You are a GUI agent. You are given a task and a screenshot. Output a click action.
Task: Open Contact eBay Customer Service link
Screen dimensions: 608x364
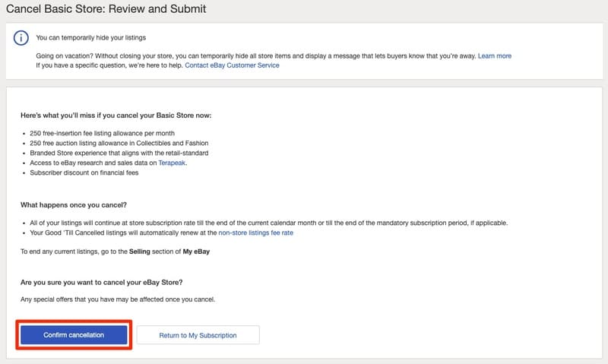click(232, 65)
